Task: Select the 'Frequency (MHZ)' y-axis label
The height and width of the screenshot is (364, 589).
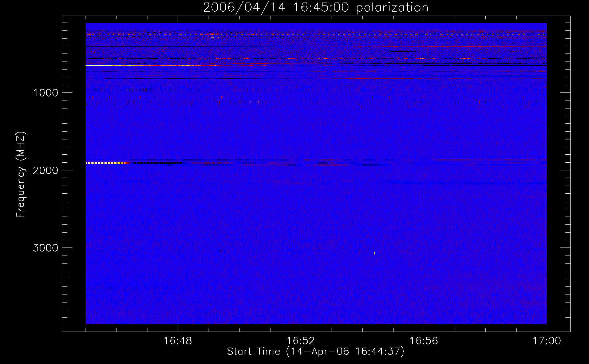Action: pyautogui.click(x=21, y=174)
